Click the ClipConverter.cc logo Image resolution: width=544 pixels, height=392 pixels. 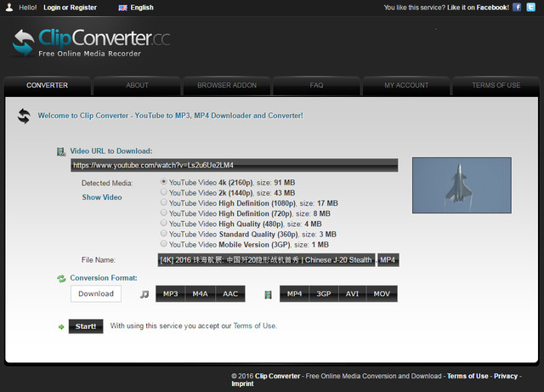click(91, 43)
